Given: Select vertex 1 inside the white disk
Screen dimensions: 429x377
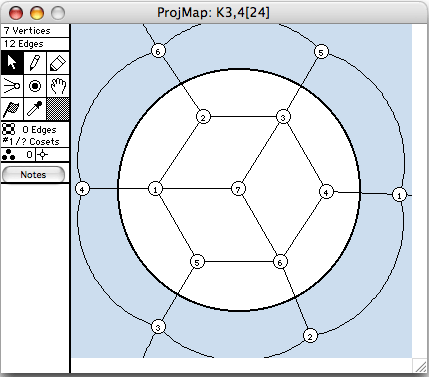Looking at the screenshot, I should [x=155, y=189].
